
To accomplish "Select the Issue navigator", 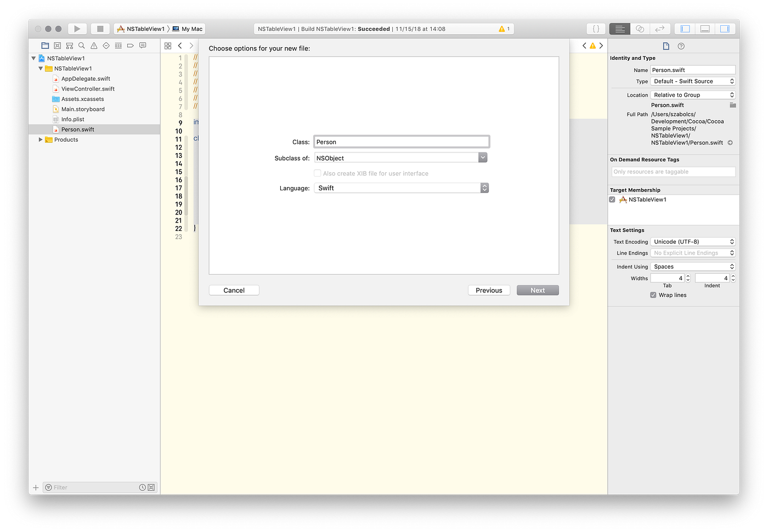I will [x=94, y=46].
